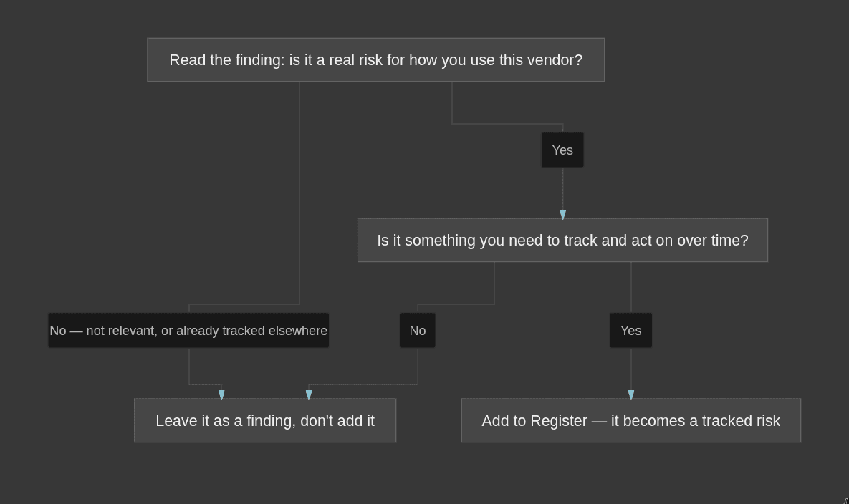Click the 'Yes' label above 'Add to Register'

click(630, 331)
